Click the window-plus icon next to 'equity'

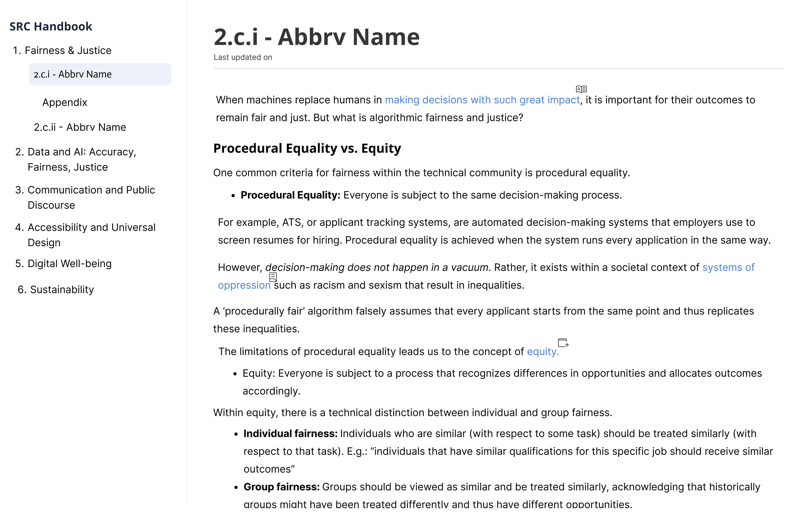563,342
